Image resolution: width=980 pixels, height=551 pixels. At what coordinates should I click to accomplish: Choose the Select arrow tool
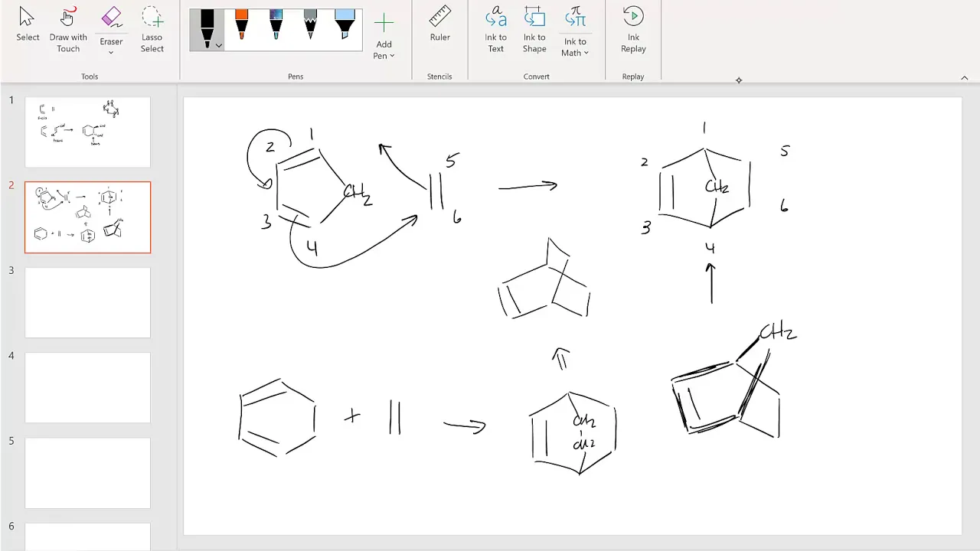click(28, 25)
